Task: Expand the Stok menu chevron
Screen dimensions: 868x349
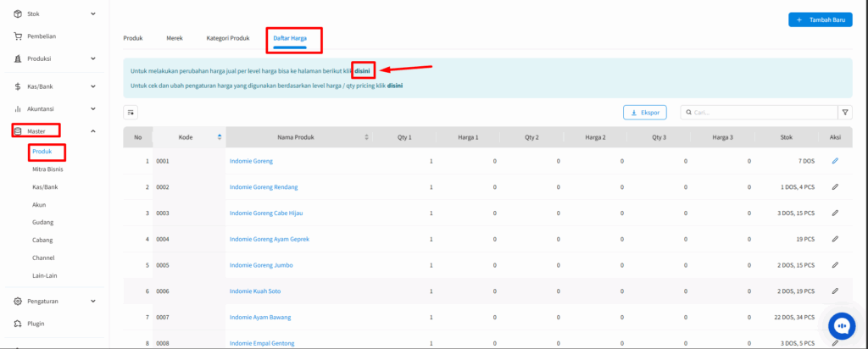Action: pyautogui.click(x=93, y=14)
